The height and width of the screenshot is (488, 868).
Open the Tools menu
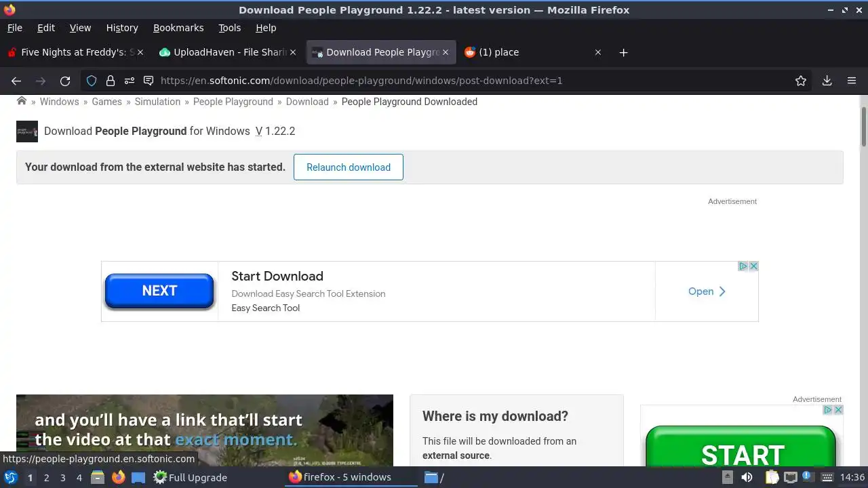230,28
